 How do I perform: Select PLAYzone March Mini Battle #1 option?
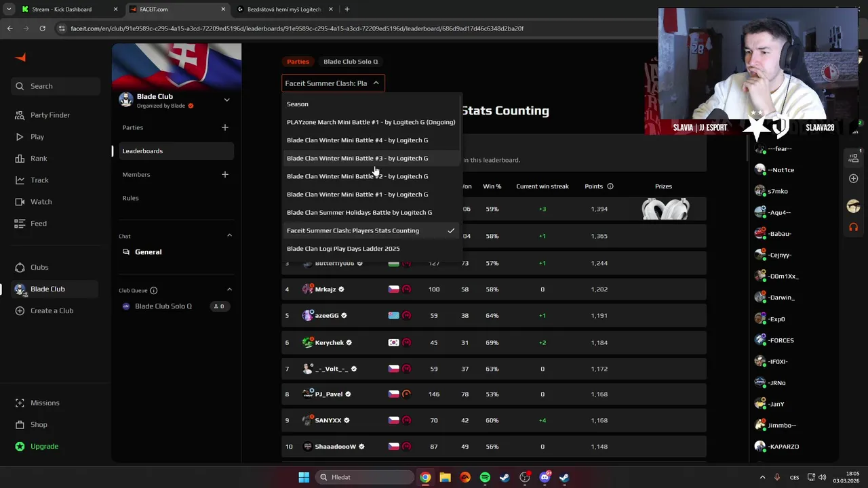(371, 122)
